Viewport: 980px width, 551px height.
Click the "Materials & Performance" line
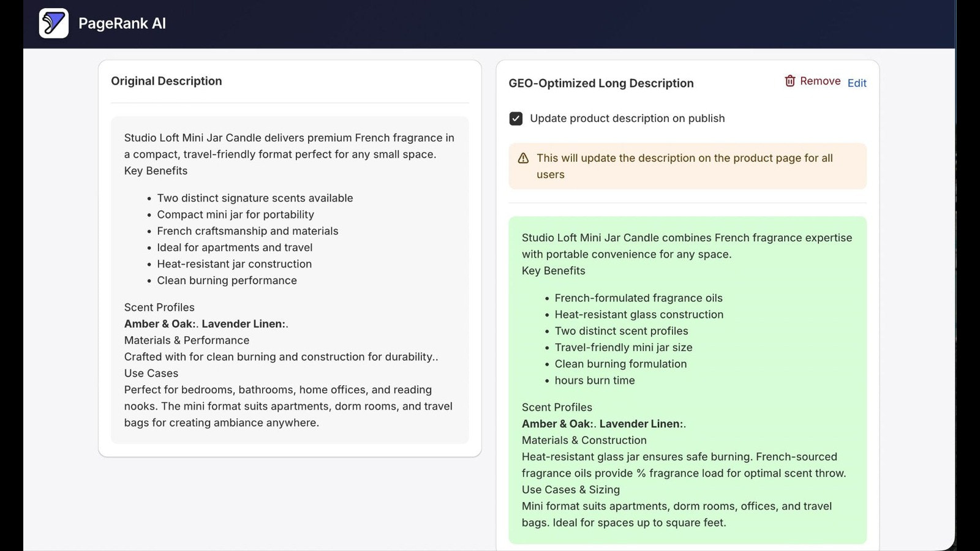tap(187, 340)
